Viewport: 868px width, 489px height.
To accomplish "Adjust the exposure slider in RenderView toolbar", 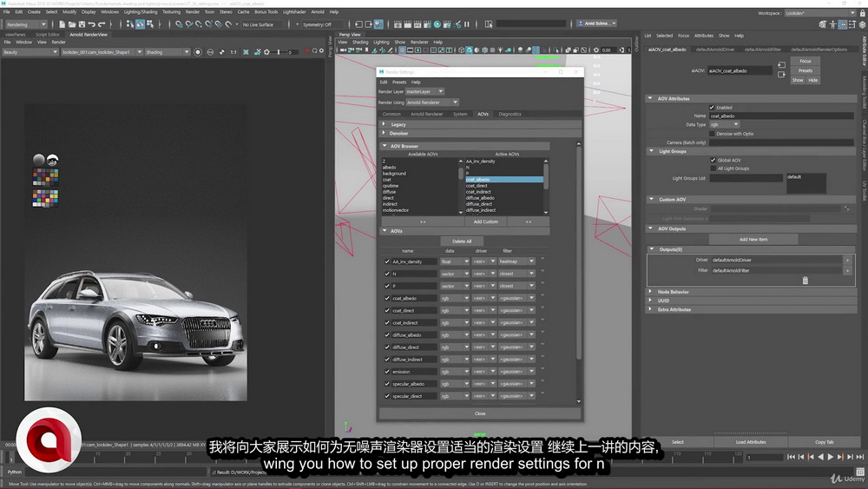I will coord(280,52).
